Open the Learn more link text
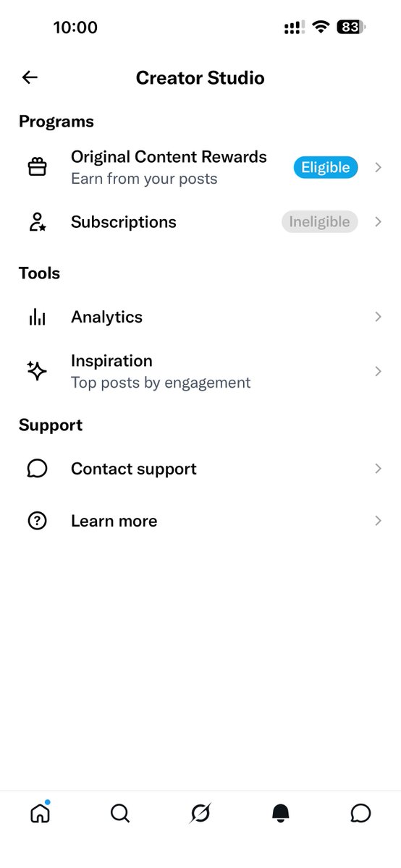401x868 pixels. [x=114, y=521]
